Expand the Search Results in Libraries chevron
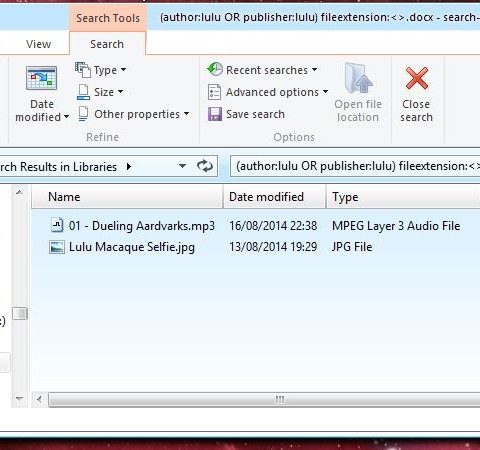Screen dimensions: 480x450 (x=129, y=166)
